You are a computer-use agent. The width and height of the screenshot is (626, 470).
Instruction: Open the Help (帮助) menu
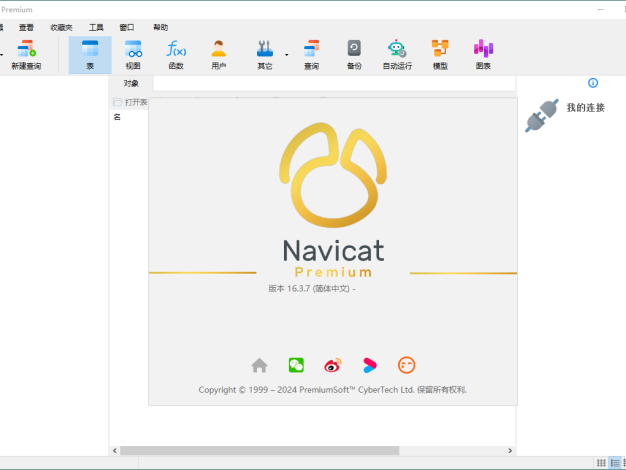[160, 27]
